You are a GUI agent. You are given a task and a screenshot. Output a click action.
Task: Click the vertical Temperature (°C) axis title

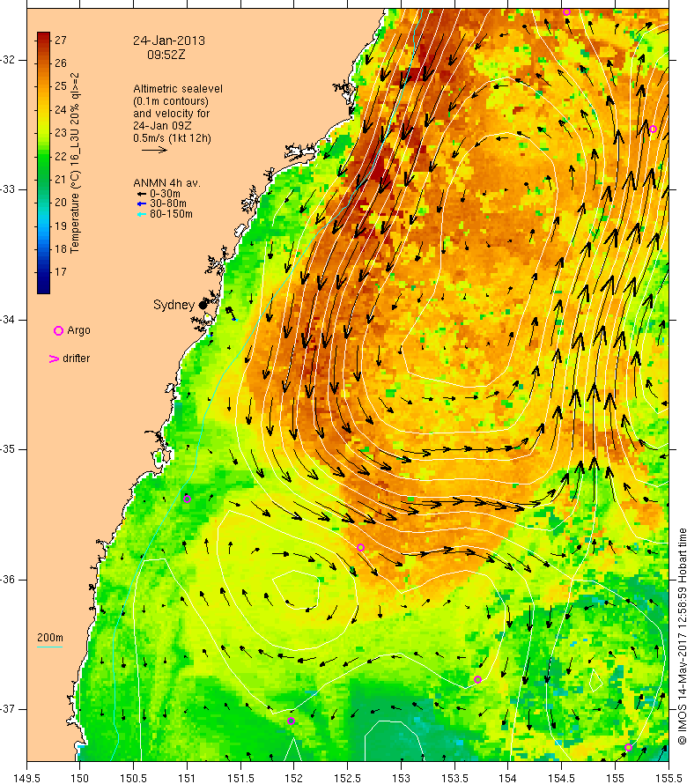[x=75, y=163]
